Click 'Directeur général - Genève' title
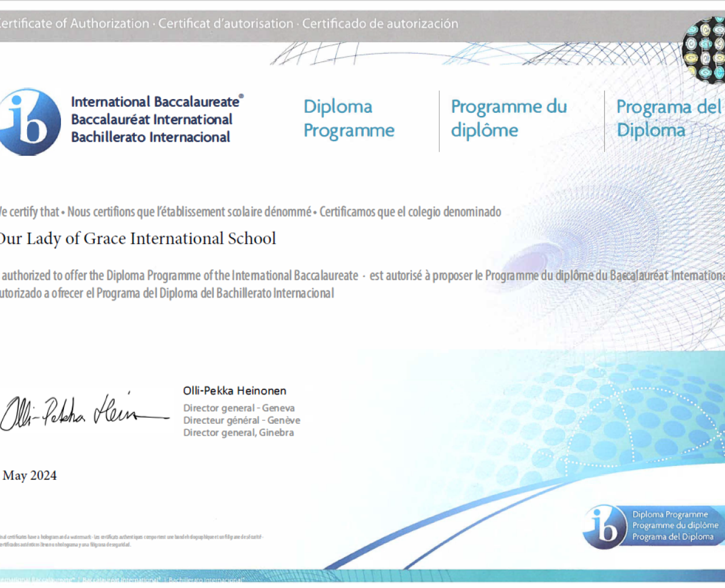 pos(242,420)
